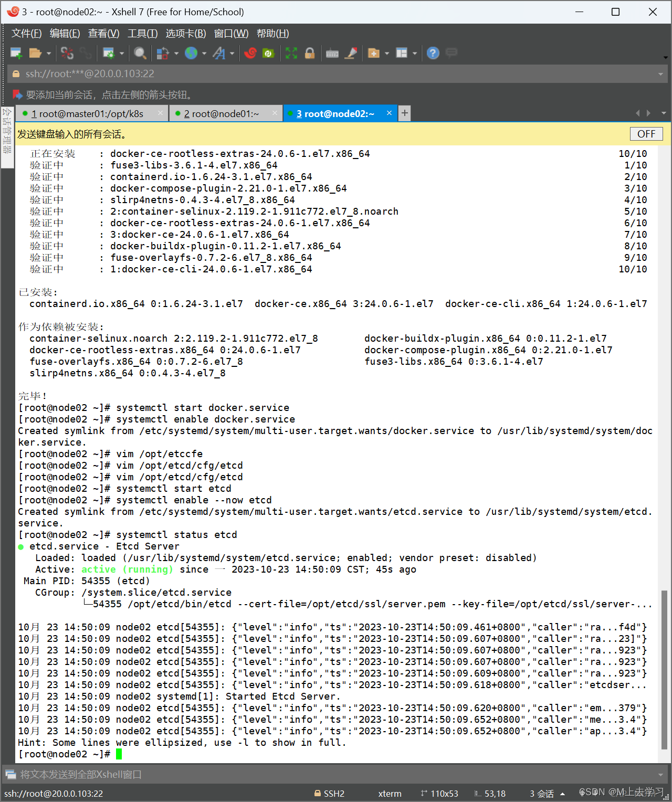Image resolution: width=672 pixels, height=802 pixels.
Task: Click the 将文本发送到全部Xshell窗口 compose bar
Action: coord(336,774)
